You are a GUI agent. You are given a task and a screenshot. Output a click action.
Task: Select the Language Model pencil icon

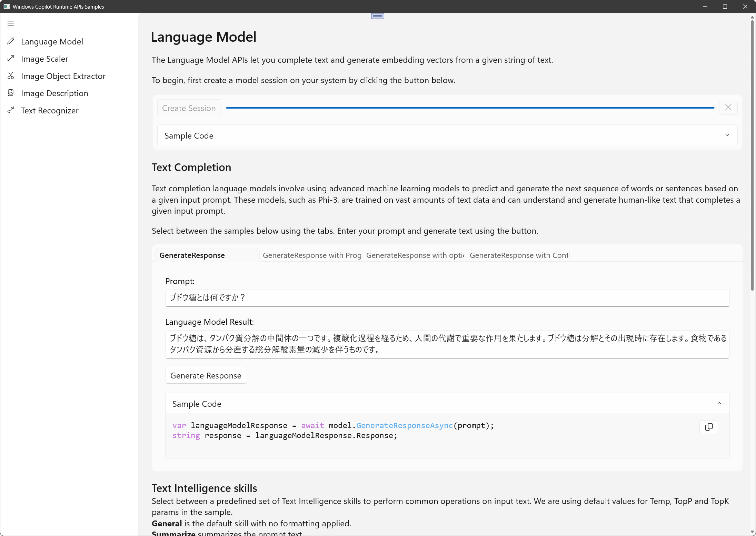(x=11, y=41)
